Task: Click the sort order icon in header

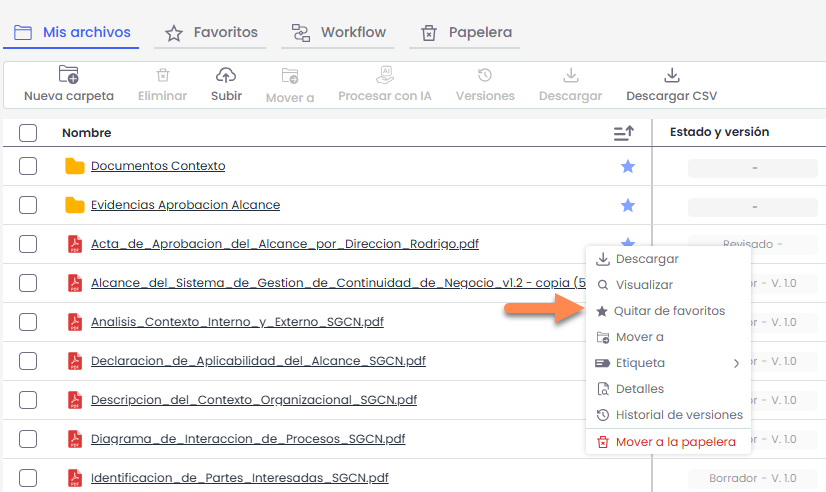Action: point(623,133)
